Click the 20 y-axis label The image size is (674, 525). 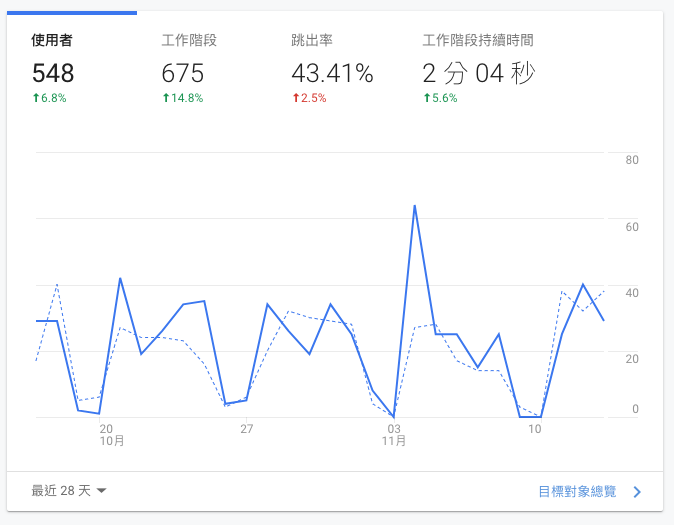point(632,359)
